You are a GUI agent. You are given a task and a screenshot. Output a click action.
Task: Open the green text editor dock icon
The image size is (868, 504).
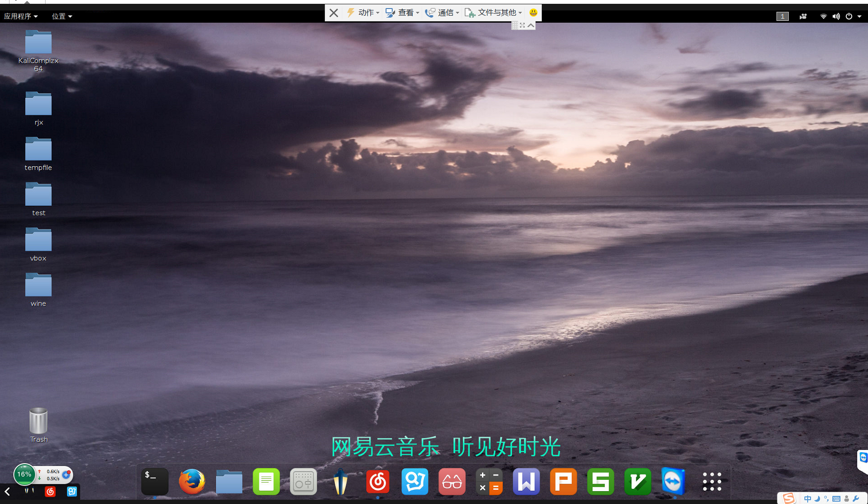(266, 482)
